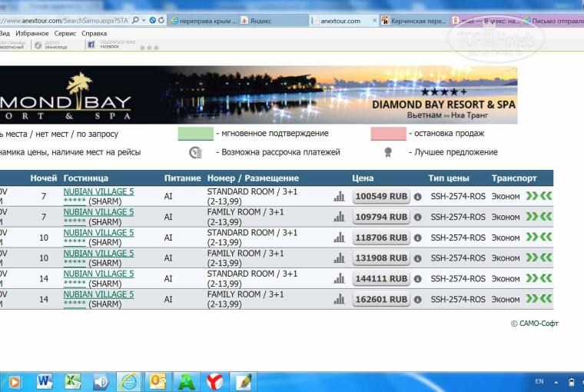Close the anextour.com tab
Image resolution: width=584 pixels, height=392 pixels.
click(375, 21)
